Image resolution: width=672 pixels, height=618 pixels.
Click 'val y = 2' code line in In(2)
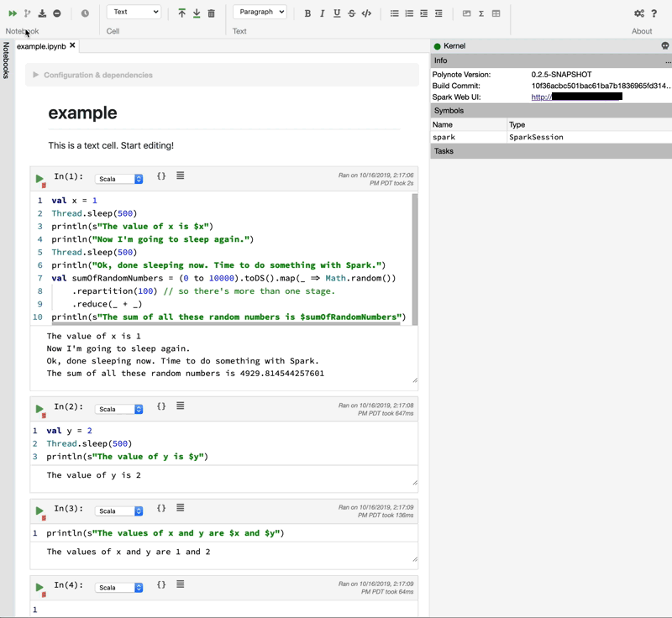[x=69, y=431]
